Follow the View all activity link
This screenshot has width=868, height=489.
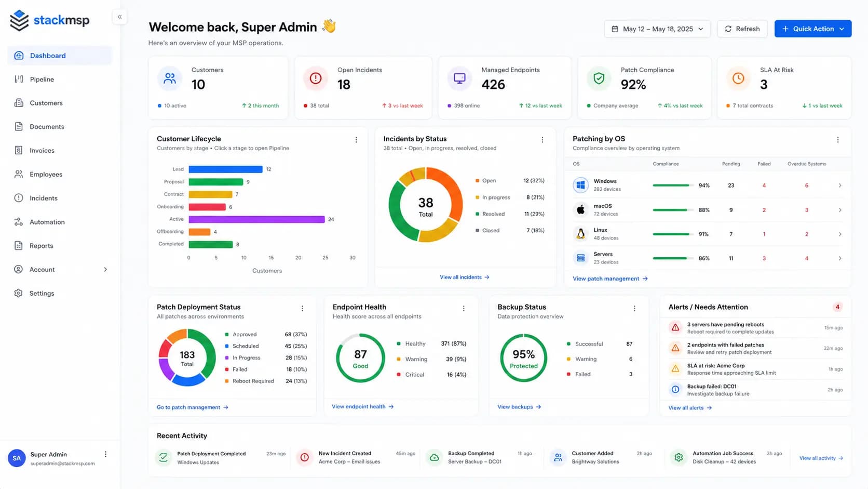821,458
